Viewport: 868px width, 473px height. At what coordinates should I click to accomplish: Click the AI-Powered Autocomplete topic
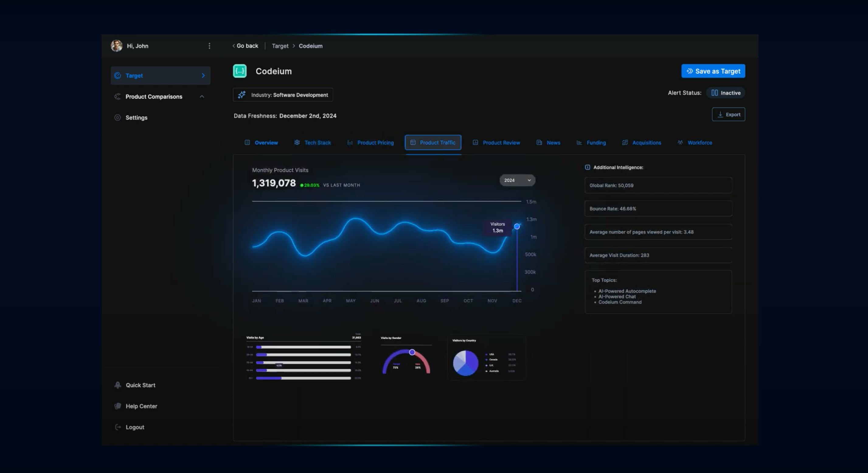627,291
